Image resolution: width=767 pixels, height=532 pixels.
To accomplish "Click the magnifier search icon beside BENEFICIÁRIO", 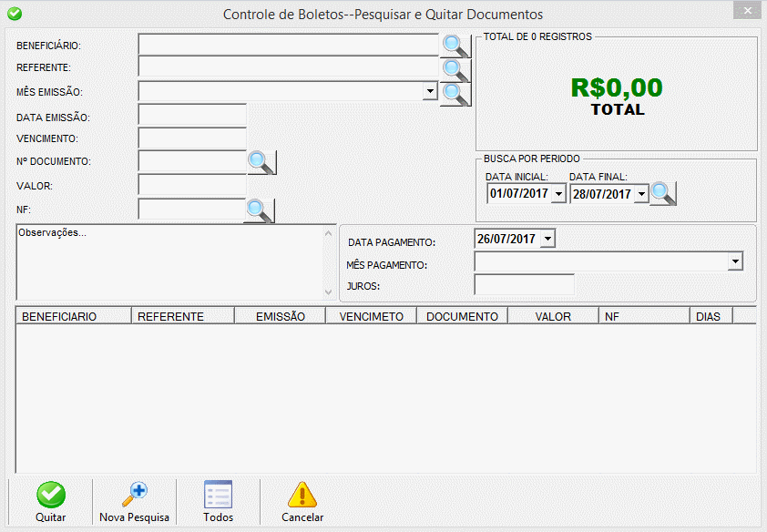I will tap(455, 46).
